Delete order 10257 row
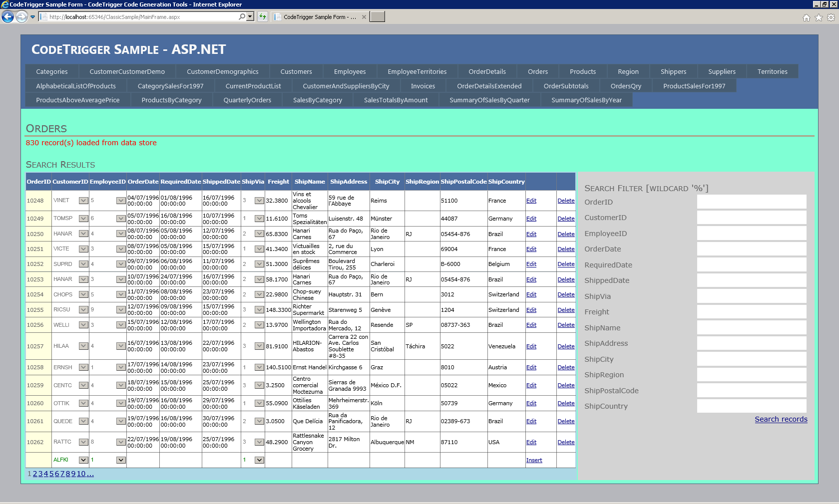 (566, 346)
